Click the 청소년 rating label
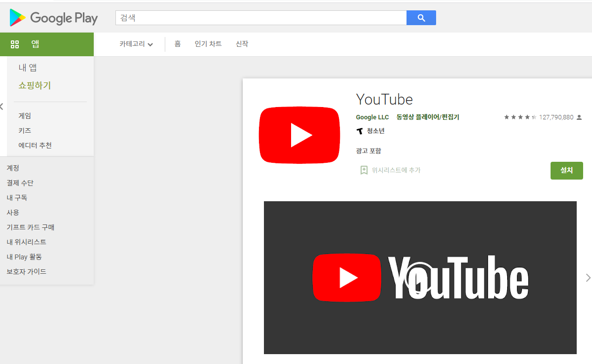Image resolution: width=592 pixels, height=364 pixels. click(x=376, y=131)
